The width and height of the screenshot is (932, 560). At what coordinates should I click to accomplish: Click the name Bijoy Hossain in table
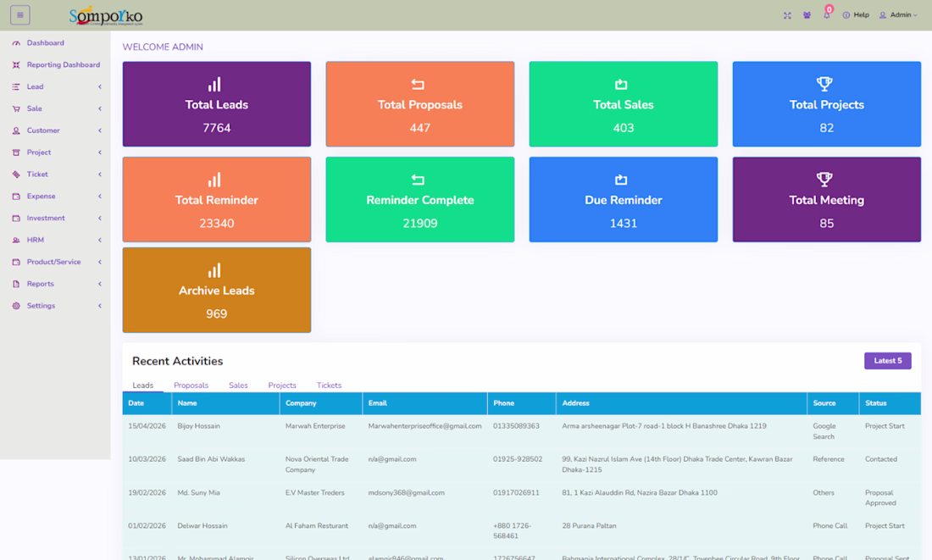click(198, 426)
